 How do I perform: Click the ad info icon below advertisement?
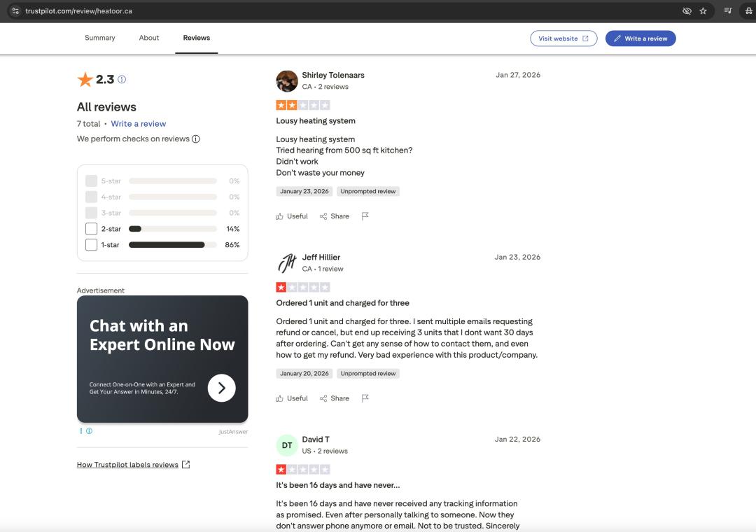(89, 431)
